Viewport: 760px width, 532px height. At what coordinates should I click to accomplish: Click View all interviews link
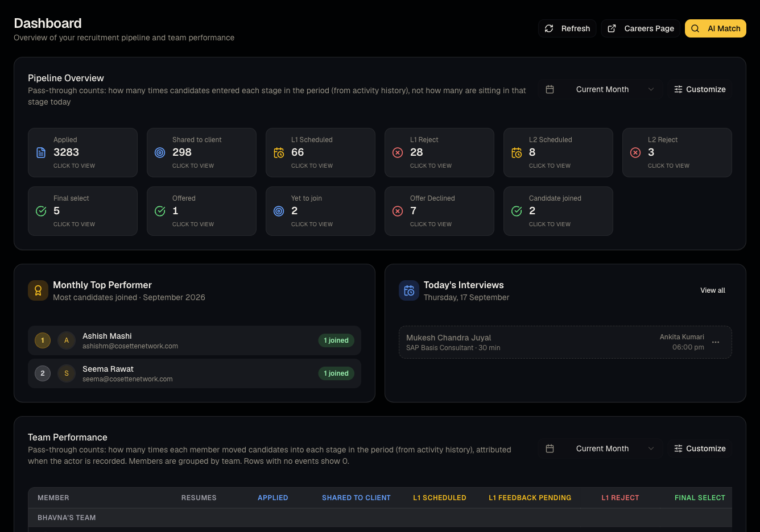tap(713, 290)
